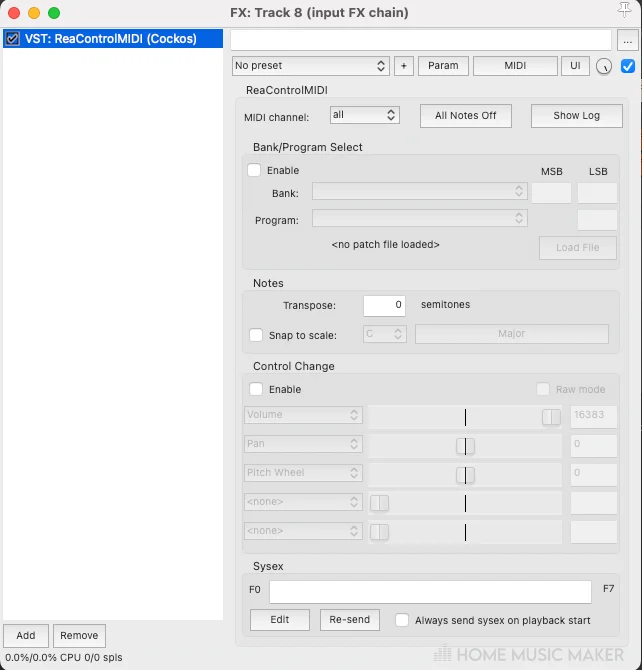Viewport: 642px width, 670px height.
Task: Click the plus preset button
Action: tap(403, 66)
